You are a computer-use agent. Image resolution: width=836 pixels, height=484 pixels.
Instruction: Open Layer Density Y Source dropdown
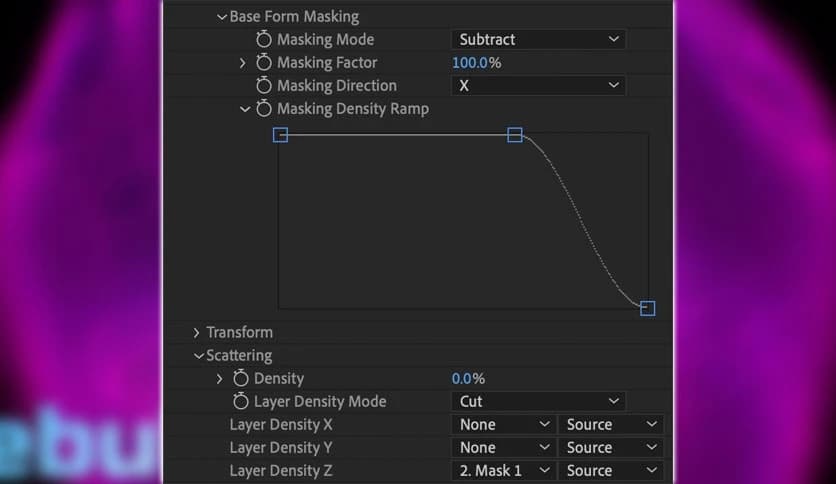pos(610,448)
